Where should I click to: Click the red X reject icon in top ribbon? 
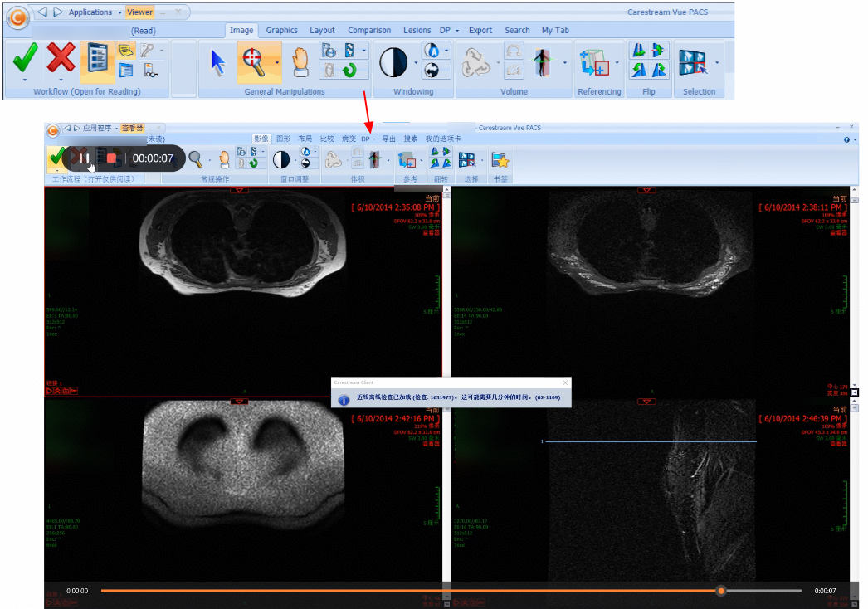tap(61, 57)
